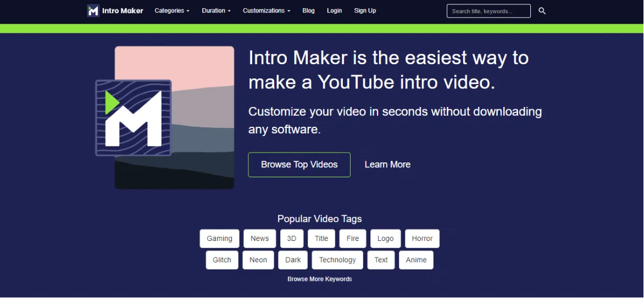Click the Intro Maker logo icon in navbar
The image size is (644, 298).
pyautogui.click(x=93, y=10)
